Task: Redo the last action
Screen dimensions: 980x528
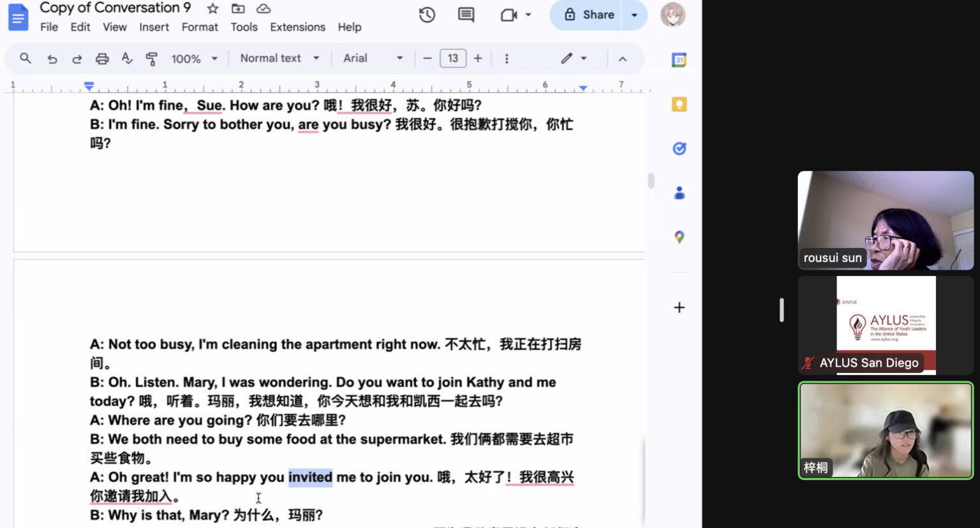Action: click(77, 59)
